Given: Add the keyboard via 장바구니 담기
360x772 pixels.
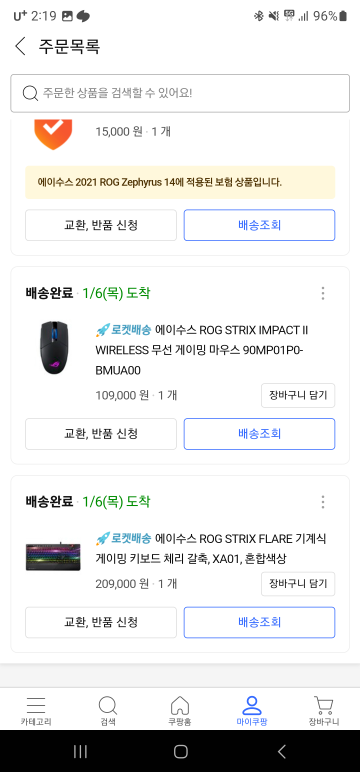Looking at the screenshot, I should pos(298,584).
